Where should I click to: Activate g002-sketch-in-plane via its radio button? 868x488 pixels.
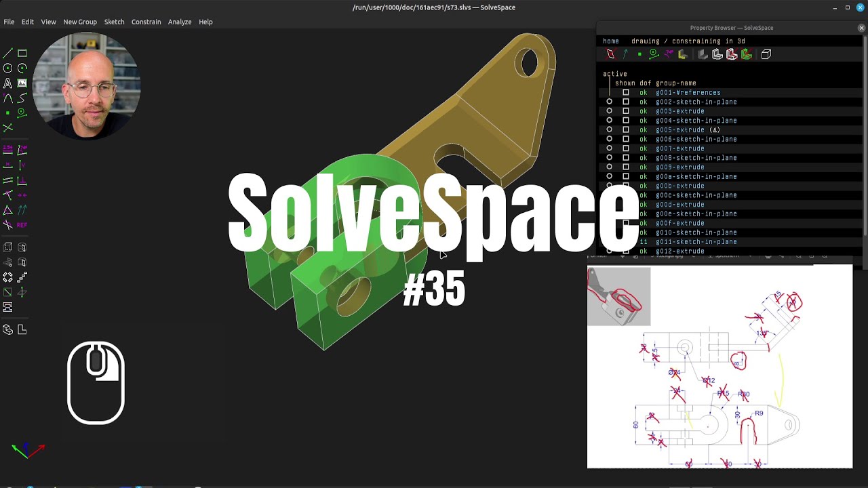(x=609, y=102)
